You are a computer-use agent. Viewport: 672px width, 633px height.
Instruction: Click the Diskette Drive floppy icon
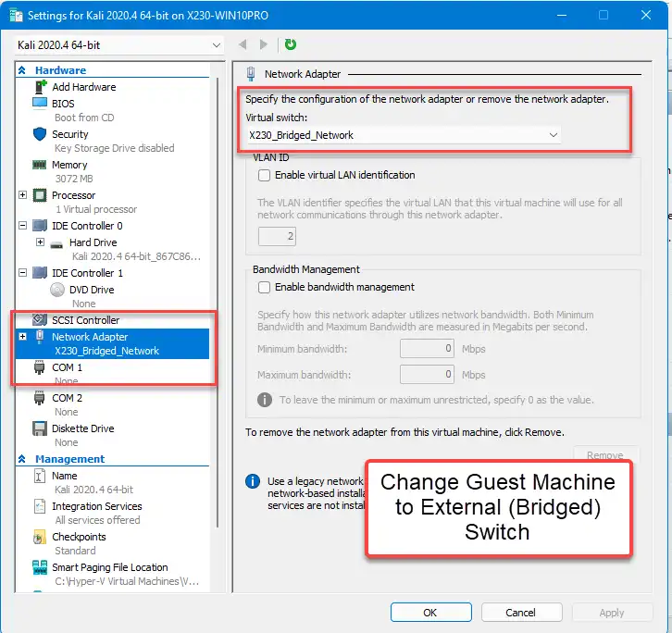pos(40,428)
